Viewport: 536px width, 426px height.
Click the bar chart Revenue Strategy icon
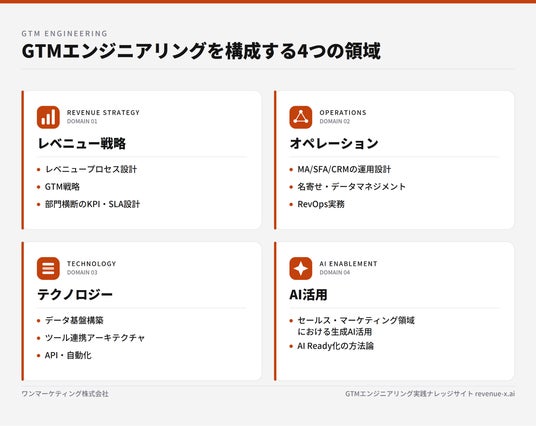(48, 117)
